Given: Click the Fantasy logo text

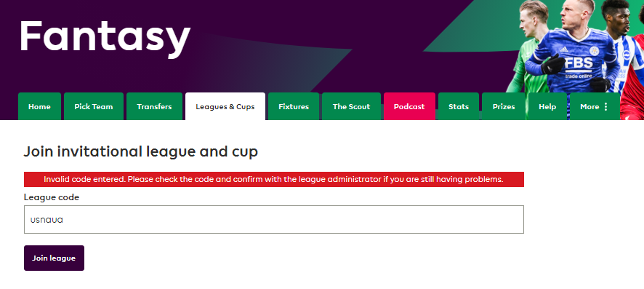Looking at the screenshot, I should tap(105, 37).
